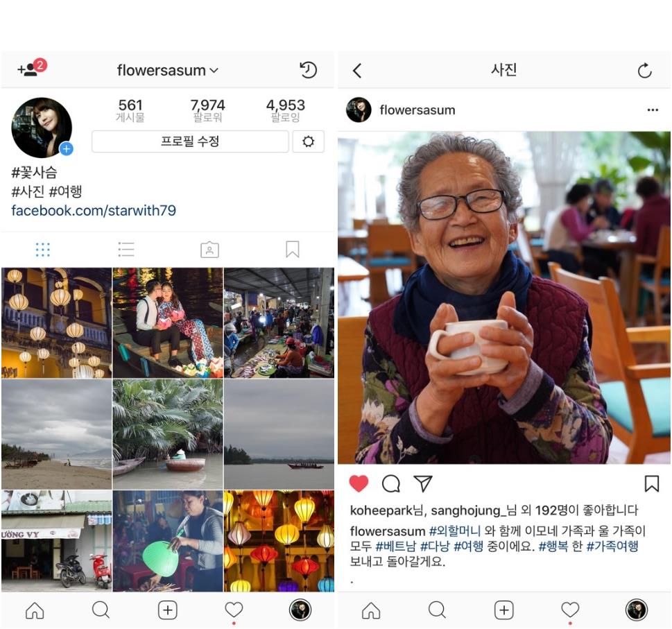Tap the paper plane share icon

pos(423,483)
